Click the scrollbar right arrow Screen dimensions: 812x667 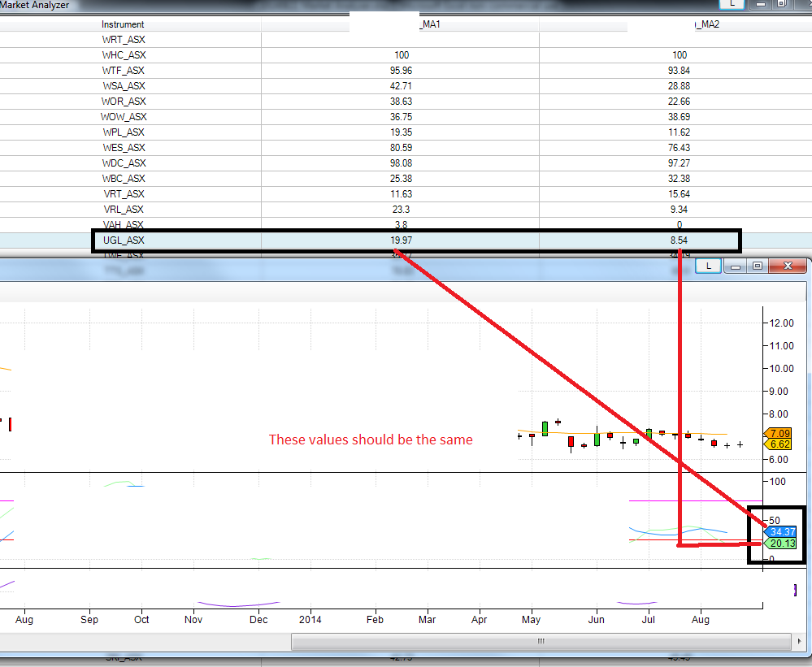799,642
